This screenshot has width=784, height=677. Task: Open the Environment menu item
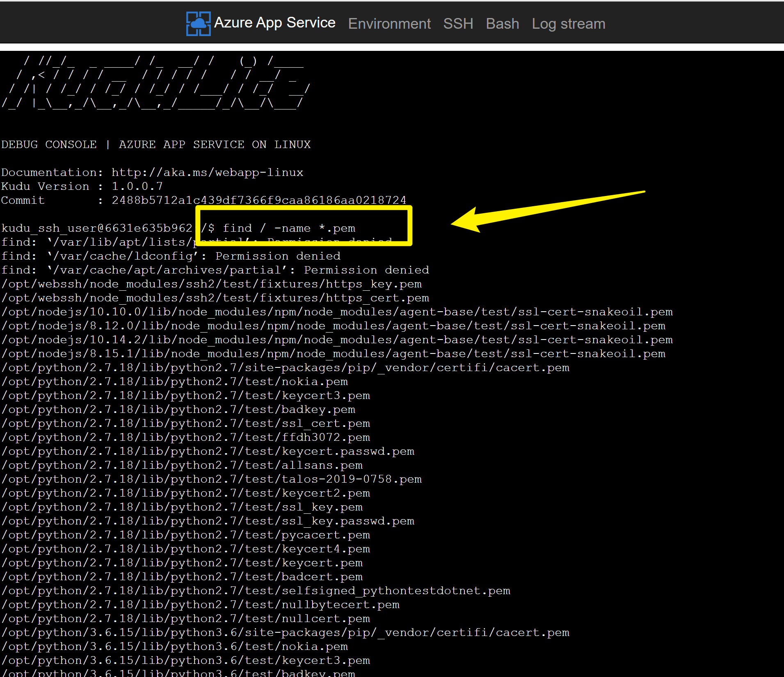(x=389, y=24)
